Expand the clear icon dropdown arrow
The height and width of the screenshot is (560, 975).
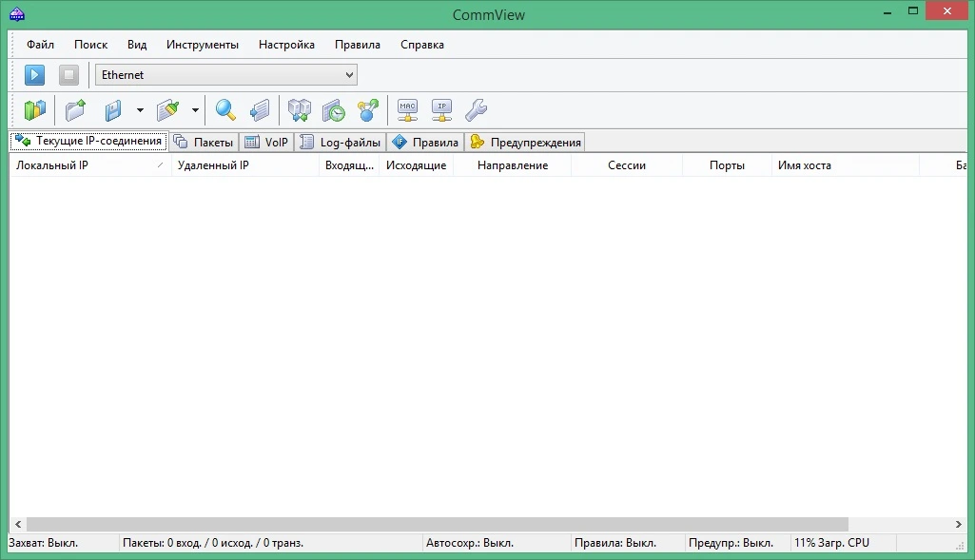pyautogui.click(x=195, y=110)
